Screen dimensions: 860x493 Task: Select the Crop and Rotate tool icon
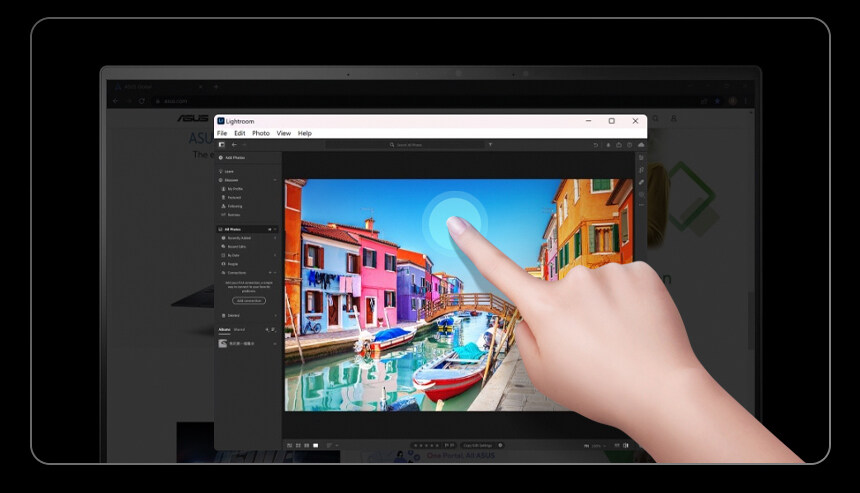point(641,170)
